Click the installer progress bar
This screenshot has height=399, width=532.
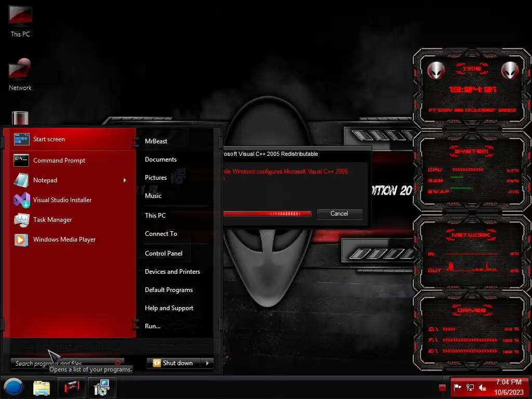268,214
